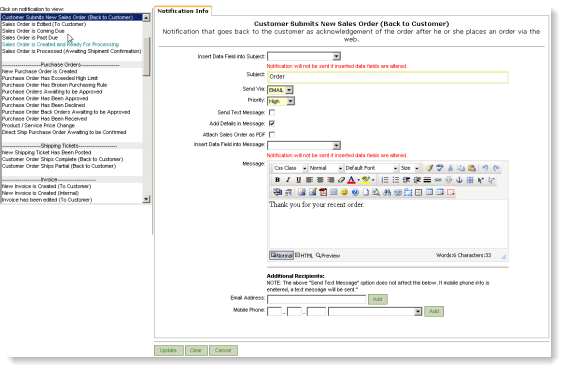Screen dimensions: 566x372
Task: Insert a smiley emoticon
Action: click(344, 192)
